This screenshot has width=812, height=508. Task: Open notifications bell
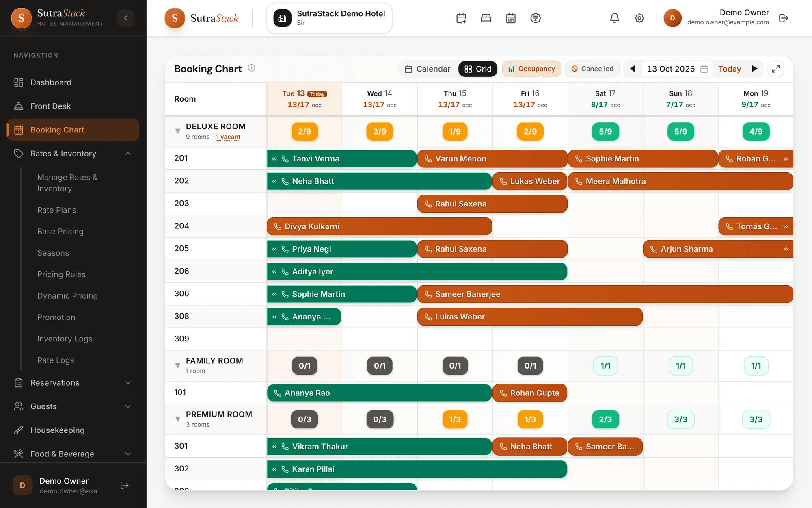[615, 18]
